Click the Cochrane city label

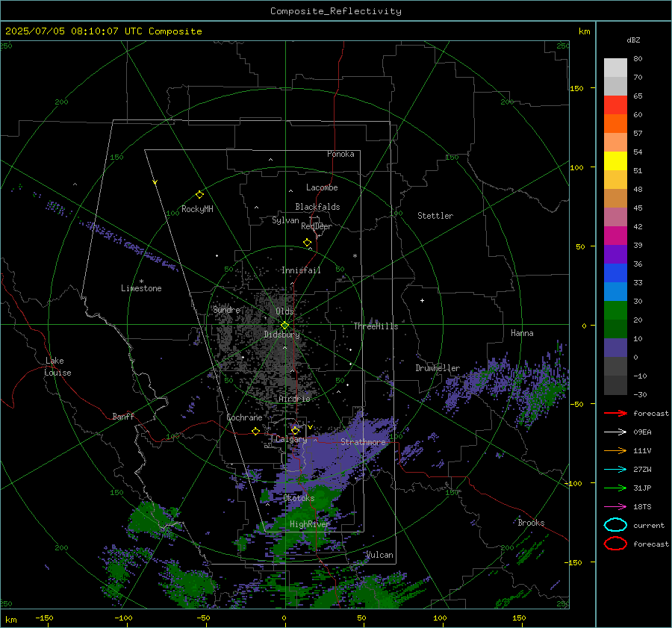[x=244, y=417]
